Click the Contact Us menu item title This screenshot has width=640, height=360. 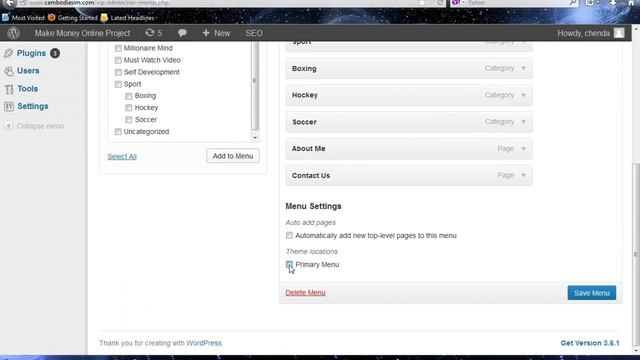click(311, 176)
